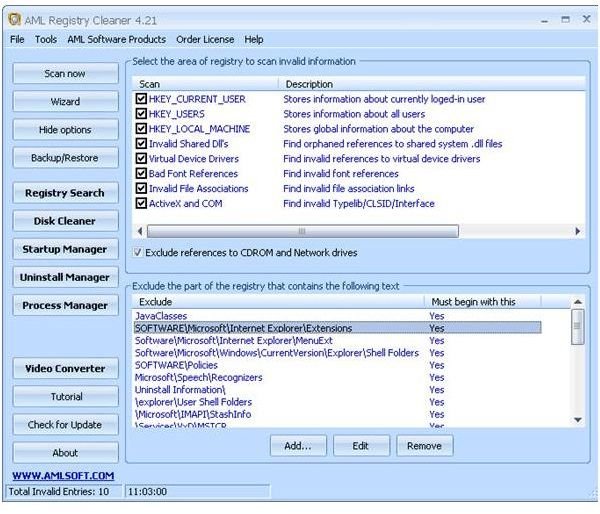This screenshot has width=600, height=514.
Task: Disable Bad Font References checkbox
Action: coord(141,173)
